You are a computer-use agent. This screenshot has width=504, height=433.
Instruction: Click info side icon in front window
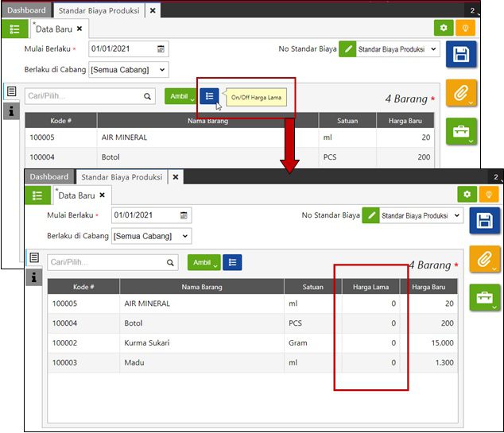click(x=34, y=277)
